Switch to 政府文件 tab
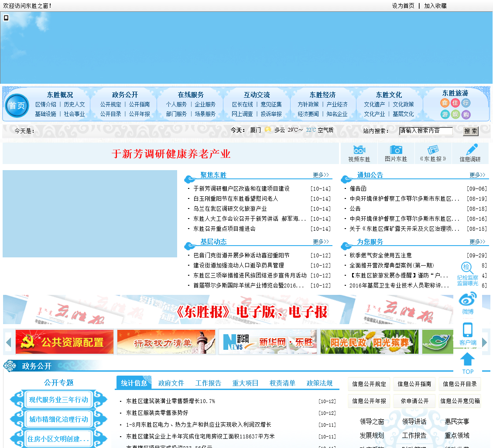 171,383
